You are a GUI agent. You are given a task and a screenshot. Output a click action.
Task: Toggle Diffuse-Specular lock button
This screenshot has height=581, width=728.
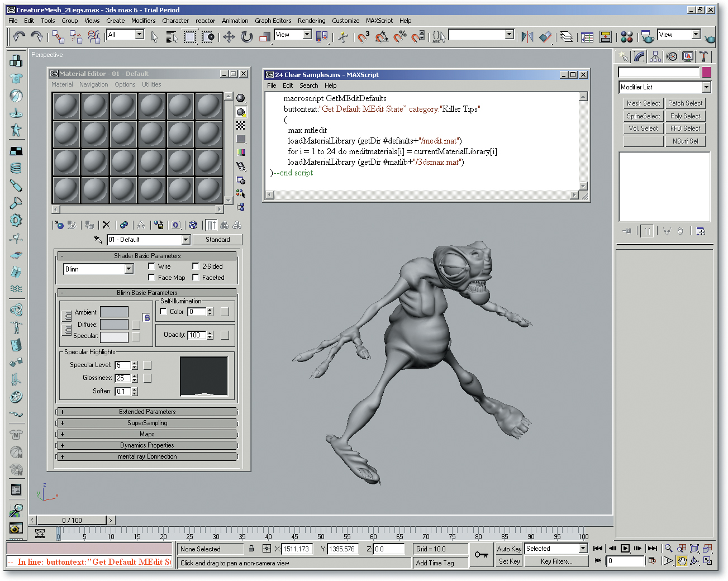67,330
